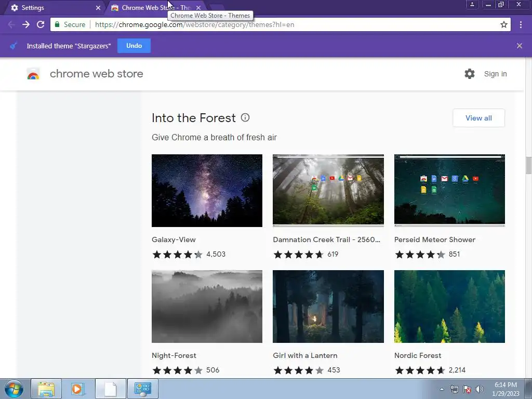Sign in to the Chrome Web Store
Viewport: 532px width, 399px height.
click(495, 74)
